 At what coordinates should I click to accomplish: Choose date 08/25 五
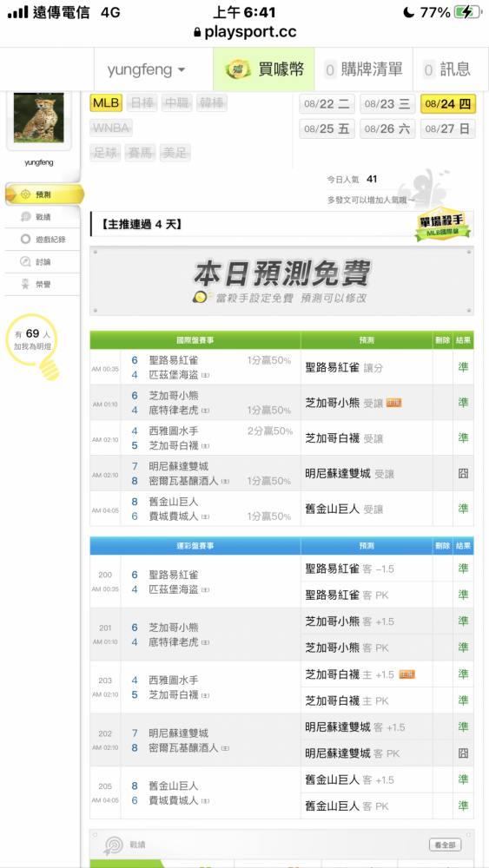[327, 129]
